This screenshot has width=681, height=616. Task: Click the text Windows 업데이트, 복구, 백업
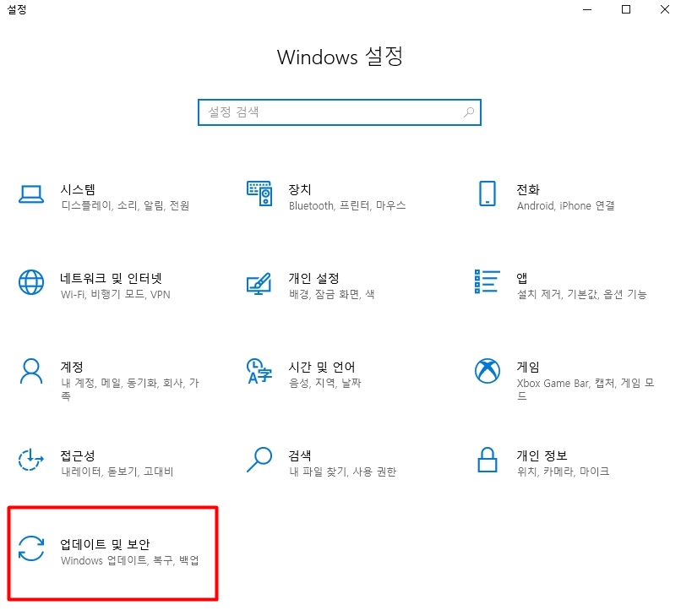130,560
